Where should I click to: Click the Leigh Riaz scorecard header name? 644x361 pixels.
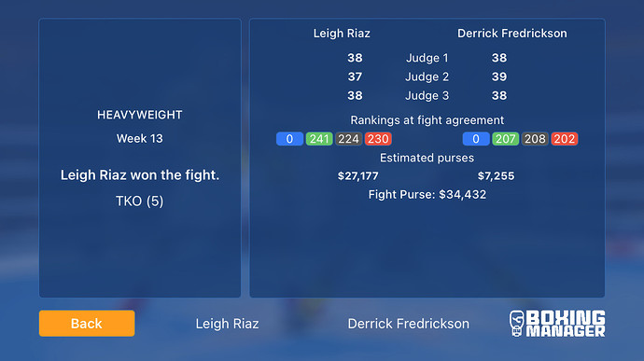click(342, 34)
